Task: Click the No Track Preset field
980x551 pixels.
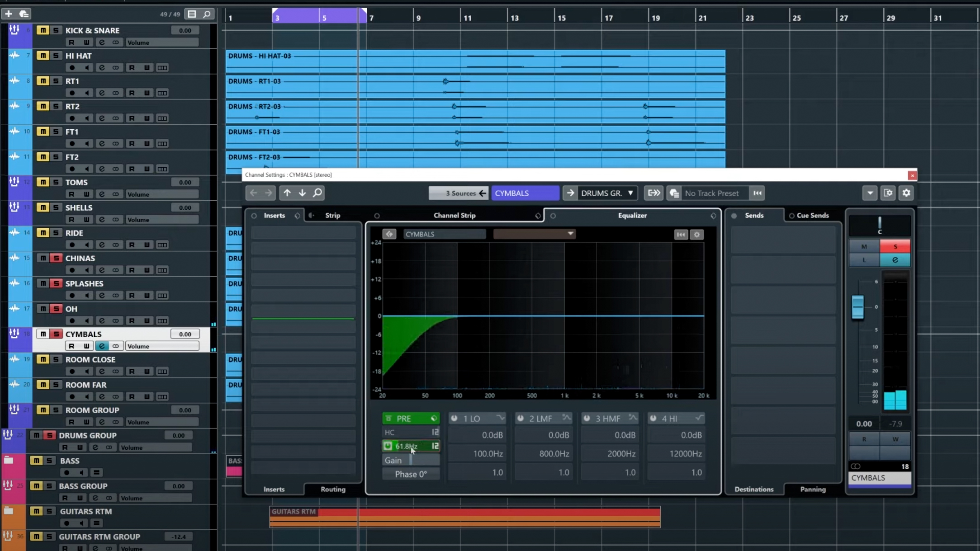Action: click(x=714, y=193)
